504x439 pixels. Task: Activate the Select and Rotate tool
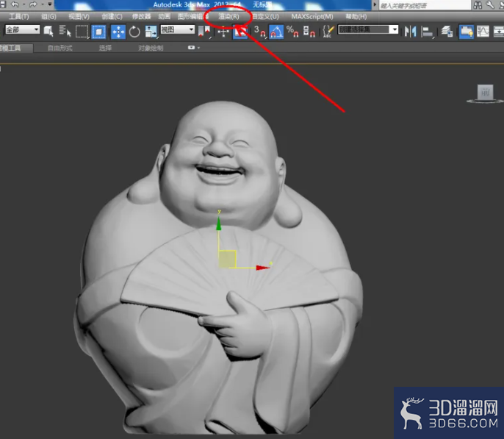point(134,32)
